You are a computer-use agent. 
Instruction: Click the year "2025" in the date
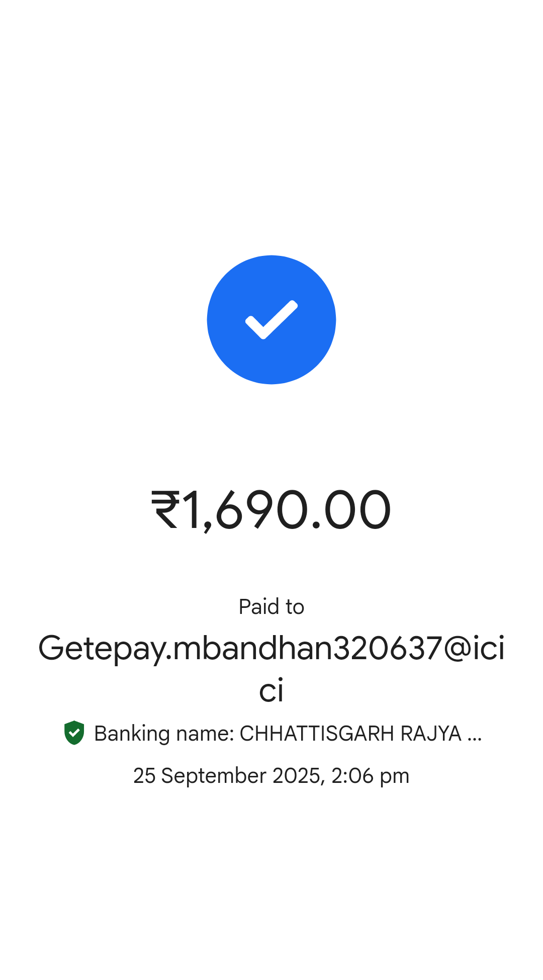[296, 776]
